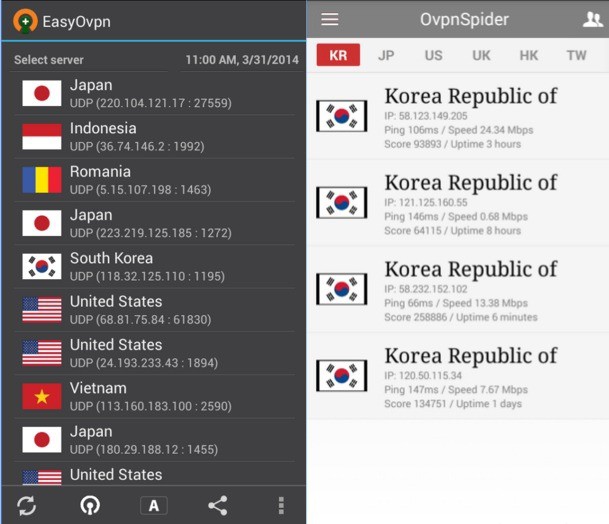Open the EasyOvpn overflow menu dots
Screen dimensions: 609x524
281,505
